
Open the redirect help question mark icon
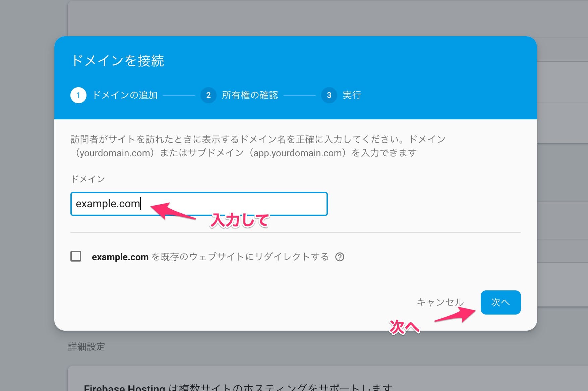coord(340,257)
